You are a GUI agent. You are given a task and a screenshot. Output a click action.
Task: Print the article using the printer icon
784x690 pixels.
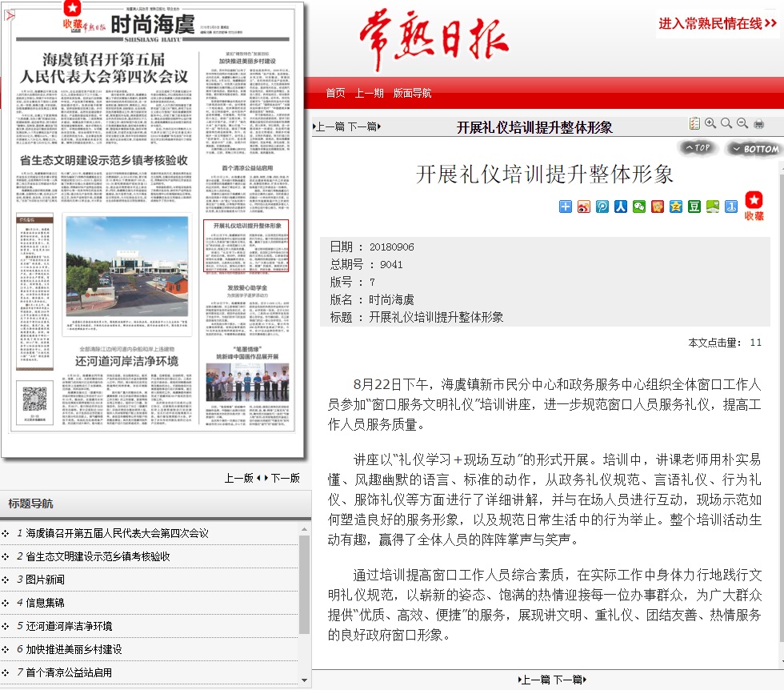[x=759, y=123]
